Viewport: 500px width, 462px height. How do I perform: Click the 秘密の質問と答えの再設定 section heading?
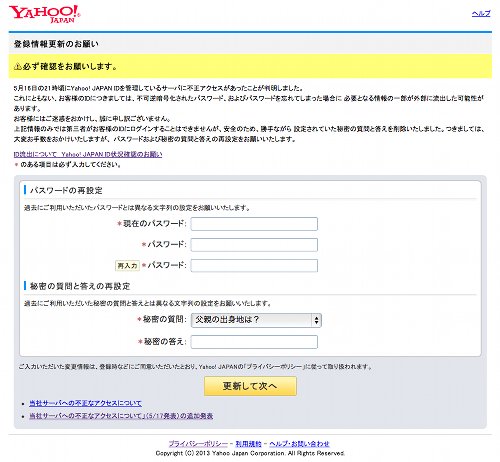click(x=80, y=286)
